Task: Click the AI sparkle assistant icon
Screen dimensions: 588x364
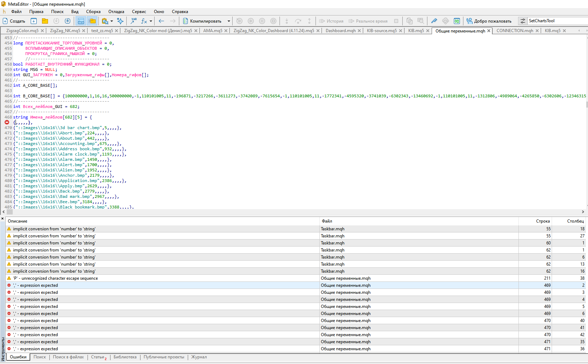Action: [x=120, y=21]
